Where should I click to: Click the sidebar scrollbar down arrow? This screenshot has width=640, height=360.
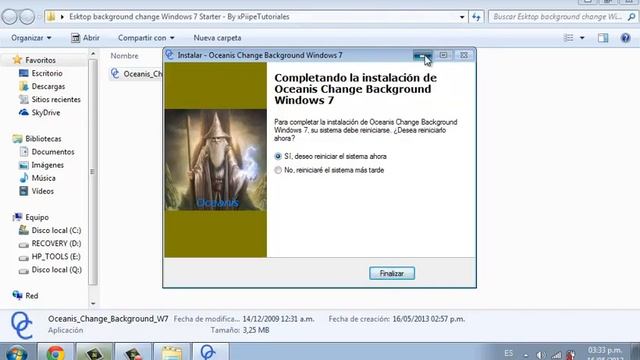pos(93,304)
